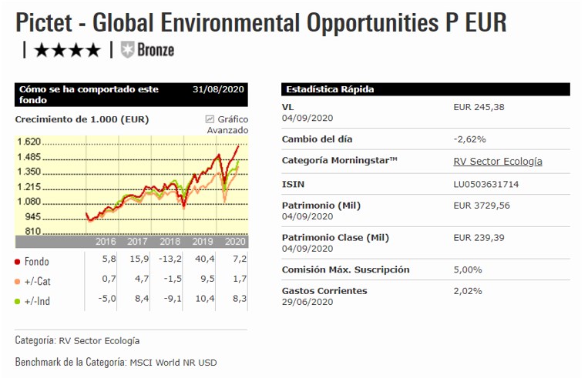This screenshot has width=588, height=378.
Task: Open the underlined RV Sector Ecología link
Action: point(498,162)
